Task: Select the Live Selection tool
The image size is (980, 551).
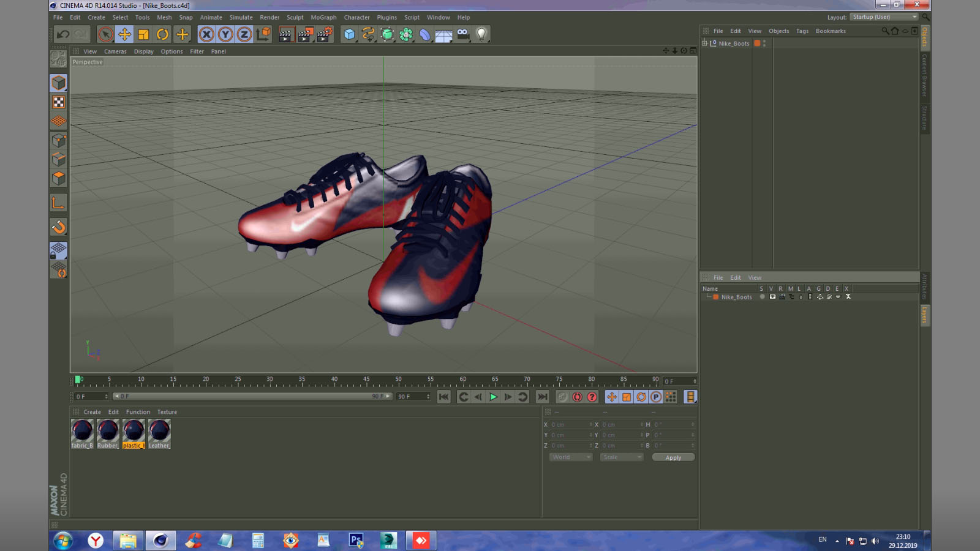Action: point(105,34)
